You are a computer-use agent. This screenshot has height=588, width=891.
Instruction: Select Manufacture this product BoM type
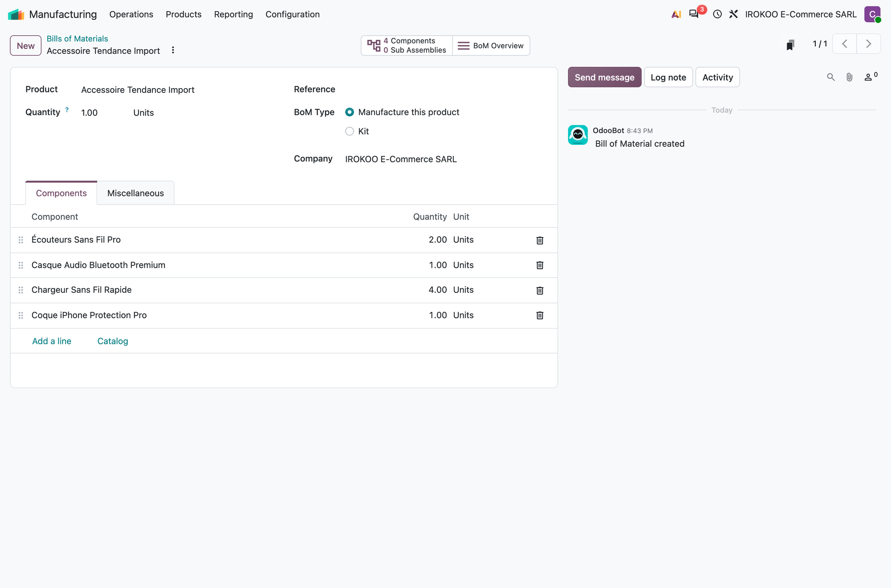point(349,112)
